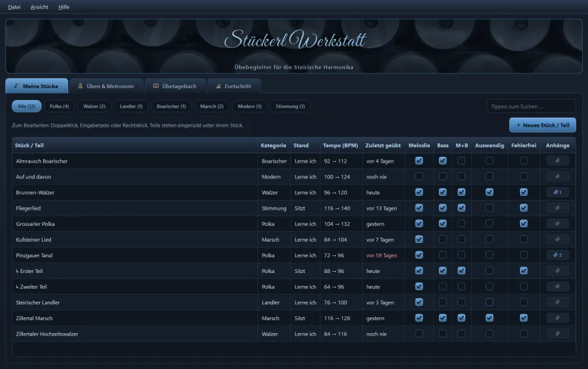The width and height of the screenshot is (588, 369).
Task: Uncheck Fehlerfrei for Grossarler Polka
Action: [524, 224]
